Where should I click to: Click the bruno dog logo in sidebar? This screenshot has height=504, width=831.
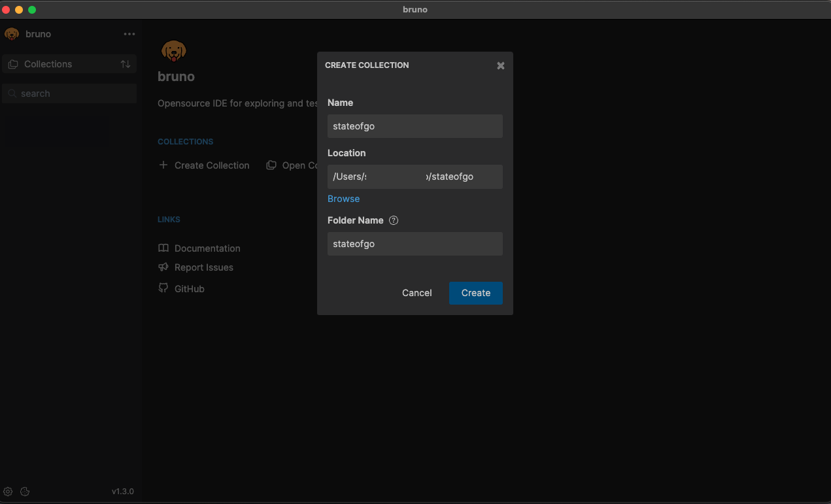click(12, 34)
